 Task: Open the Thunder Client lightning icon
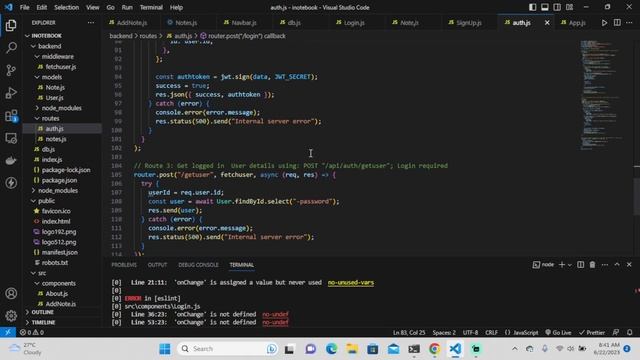tap(11, 182)
